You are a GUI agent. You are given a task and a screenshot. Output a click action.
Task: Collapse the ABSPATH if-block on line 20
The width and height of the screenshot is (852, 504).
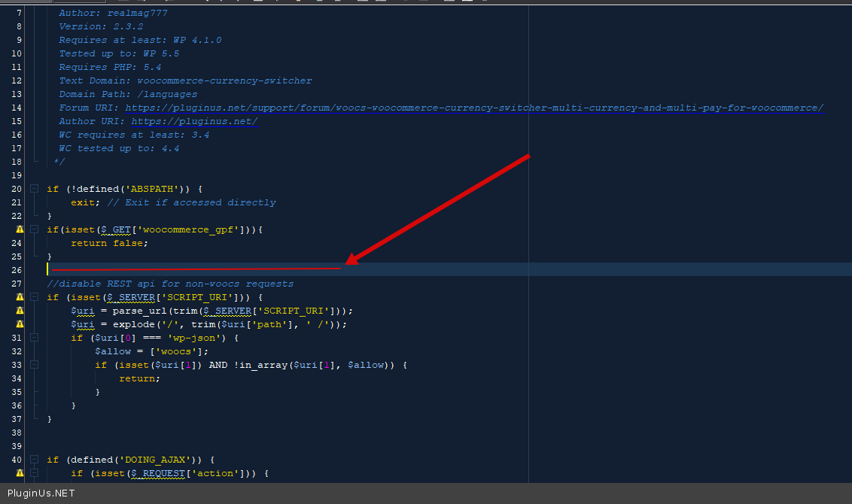point(34,189)
